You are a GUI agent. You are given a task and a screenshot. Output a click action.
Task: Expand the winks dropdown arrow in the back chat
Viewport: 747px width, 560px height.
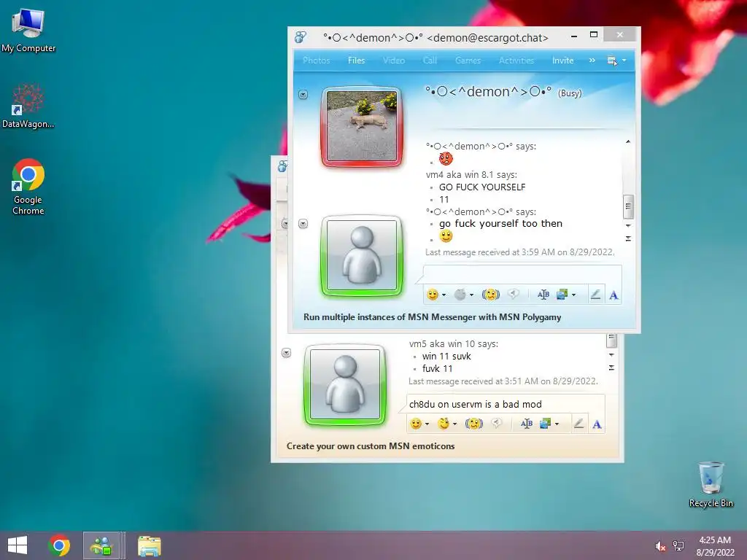[455, 424]
